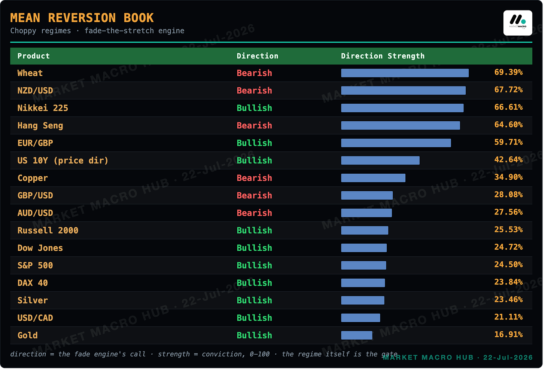
Task: Click the 34.90% strength value
Action: 508,177
